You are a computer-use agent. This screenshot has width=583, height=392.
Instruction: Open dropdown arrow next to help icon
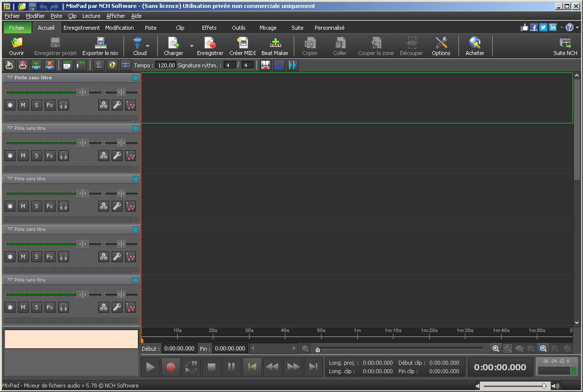[577, 27]
